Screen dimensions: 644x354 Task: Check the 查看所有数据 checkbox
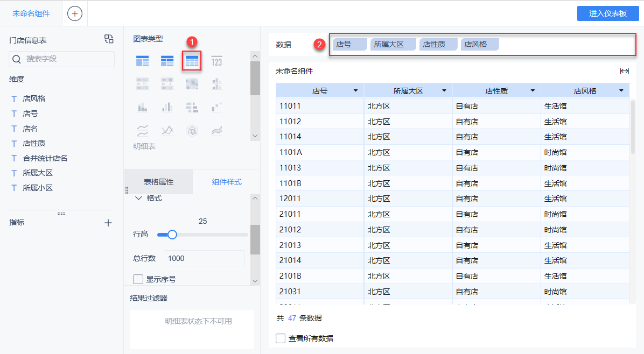click(281, 338)
